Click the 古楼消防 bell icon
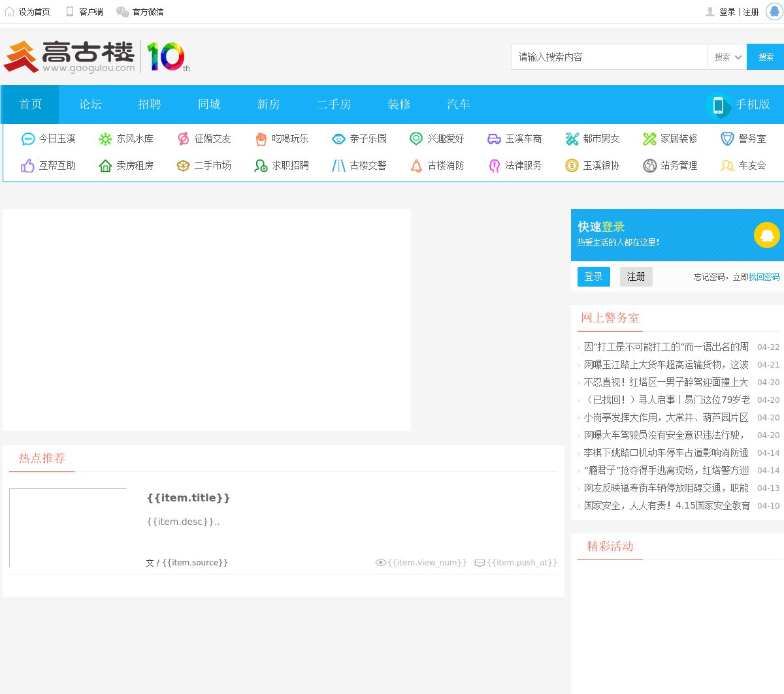The width and height of the screenshot is (784, 694). pyautogui.click(x=416, y=166)
